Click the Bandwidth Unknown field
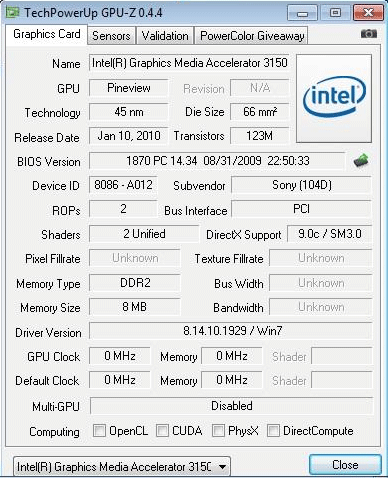Screen dimensions: 388x478 [321, 307]
